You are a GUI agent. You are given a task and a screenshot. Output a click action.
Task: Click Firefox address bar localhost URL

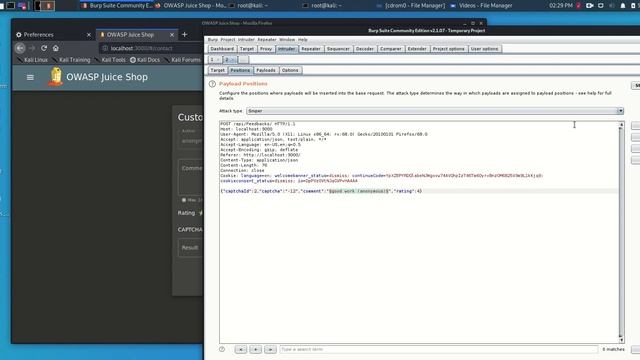(x=142, y=48)
